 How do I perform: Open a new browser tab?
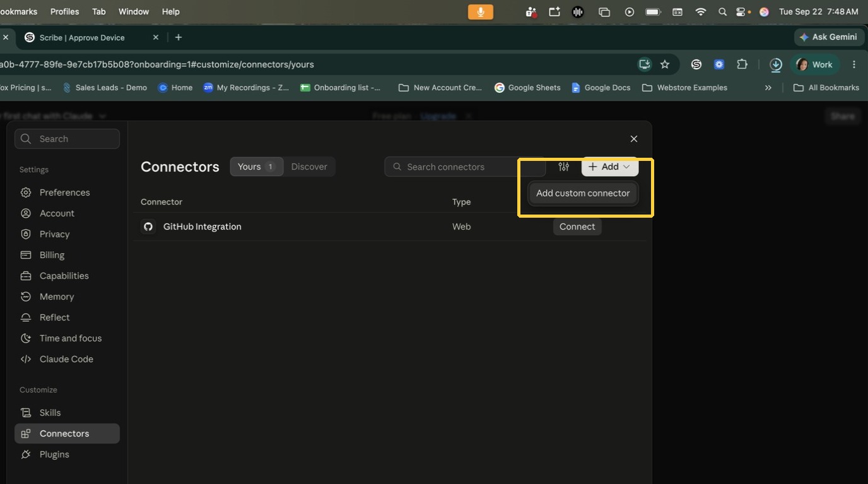tap(179, 37)
